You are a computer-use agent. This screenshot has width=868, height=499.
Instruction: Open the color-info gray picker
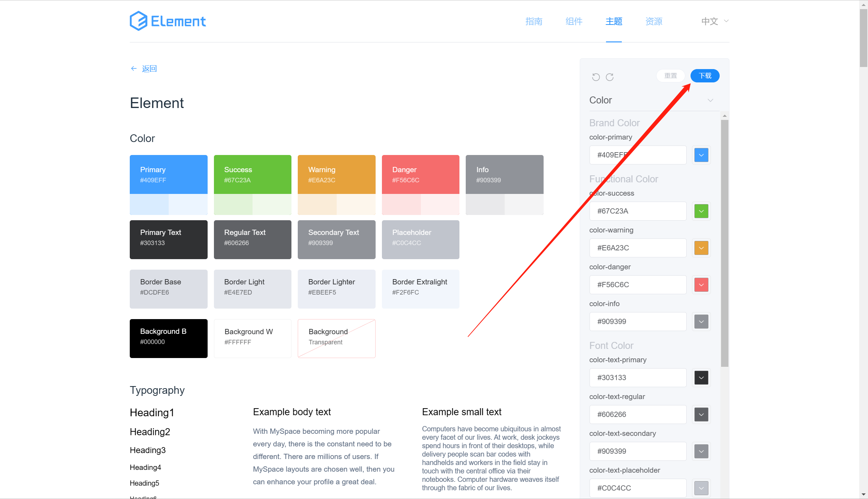[701, 322]
